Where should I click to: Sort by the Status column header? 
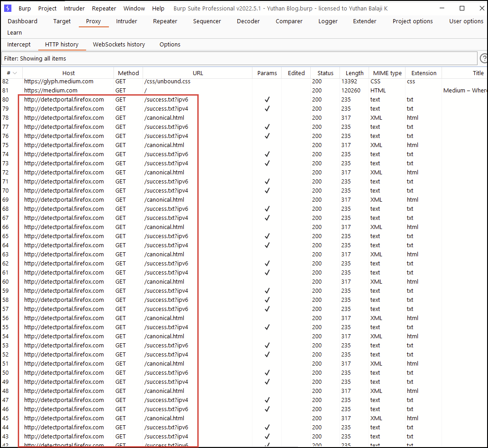pyautogui.click(x=325, y=73)
